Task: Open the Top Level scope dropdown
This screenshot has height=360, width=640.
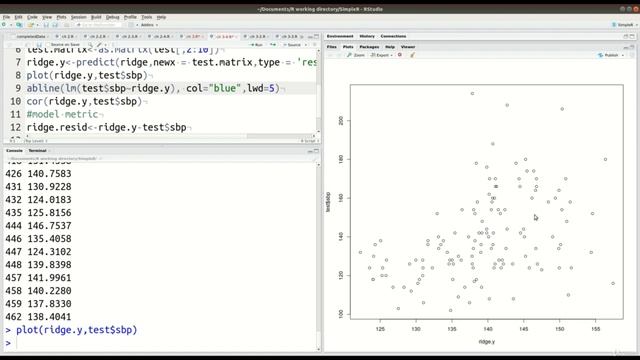Action: [x=36, y=141]
